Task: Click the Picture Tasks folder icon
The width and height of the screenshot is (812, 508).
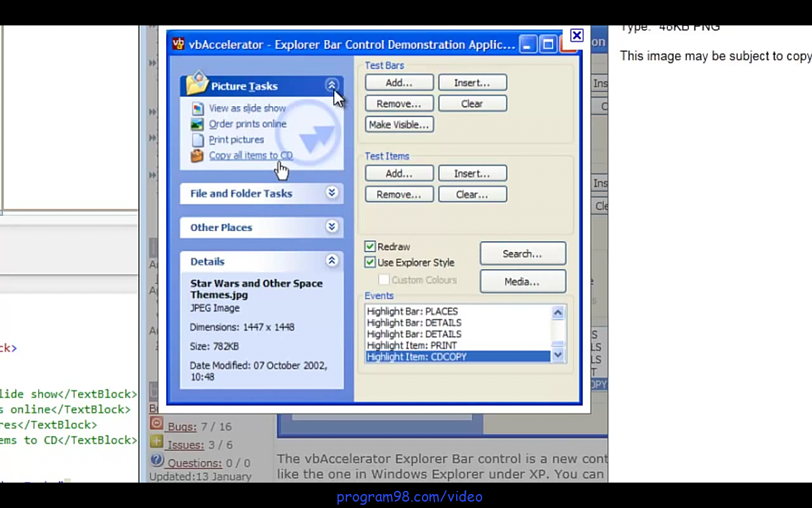Action: [197, 84]
